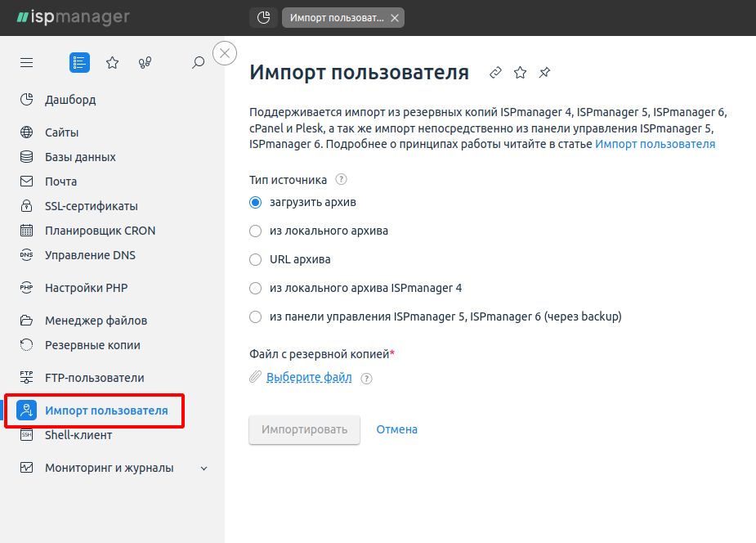Click the PHP icon in sidebar

point(26,288)
